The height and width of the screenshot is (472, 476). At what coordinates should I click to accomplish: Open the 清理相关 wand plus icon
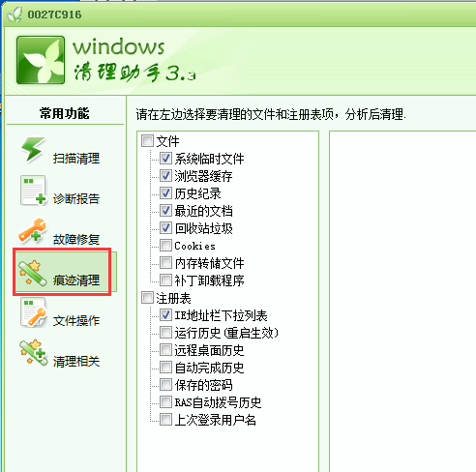point(34,353)
